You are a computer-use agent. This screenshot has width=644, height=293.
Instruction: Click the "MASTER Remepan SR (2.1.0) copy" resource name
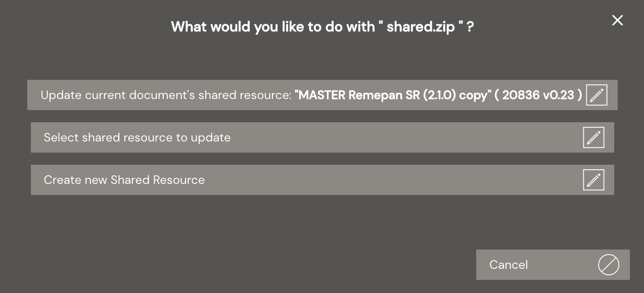[393, 95]
